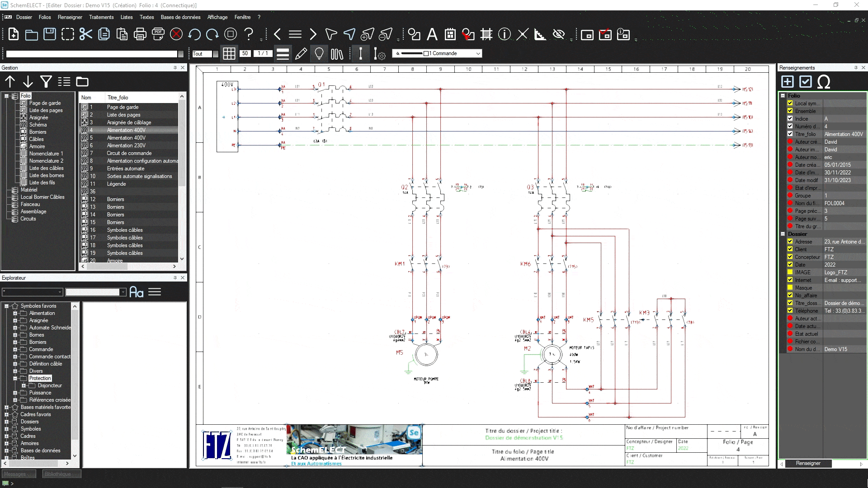Enable the Masque checkbox
This screenshot has width=868, height=488.
[x=790, y=287]
